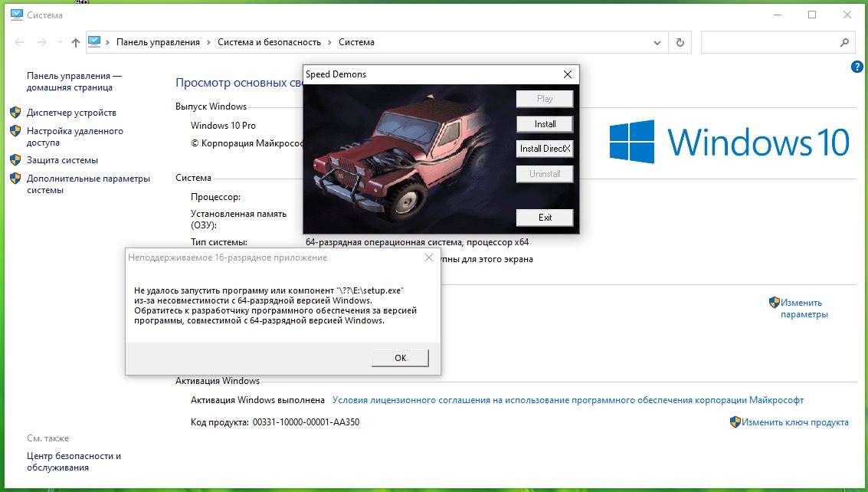Click the Install DirectX button
This screenshot has width=868, height=492.
(x=545, y=149)
